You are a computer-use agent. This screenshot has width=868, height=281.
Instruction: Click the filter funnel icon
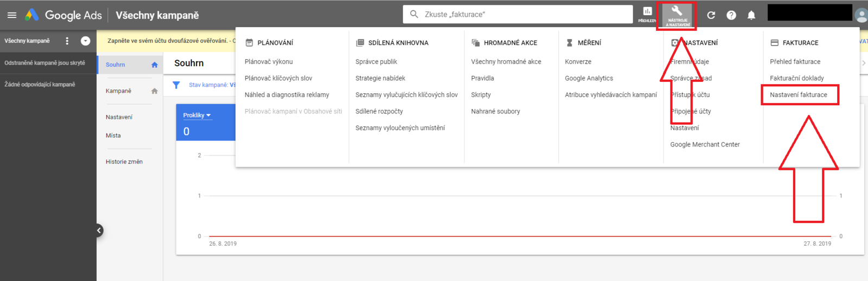(x=176, y=85)
